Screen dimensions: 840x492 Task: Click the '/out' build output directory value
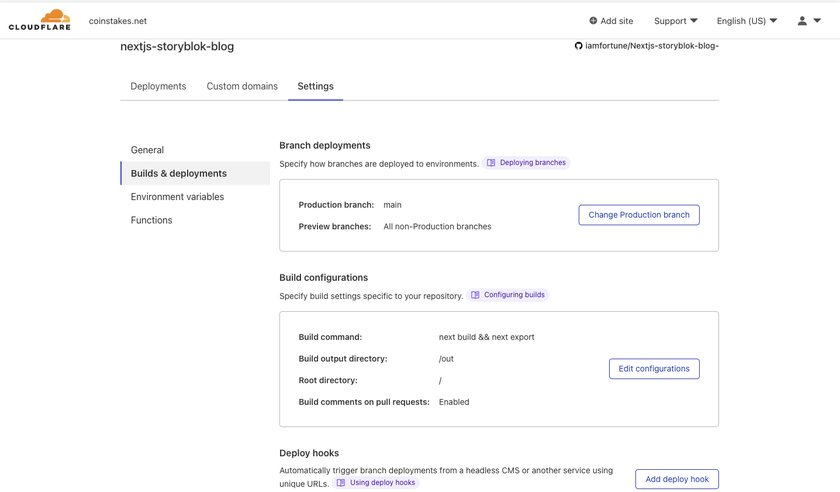[x=446, y=359]
